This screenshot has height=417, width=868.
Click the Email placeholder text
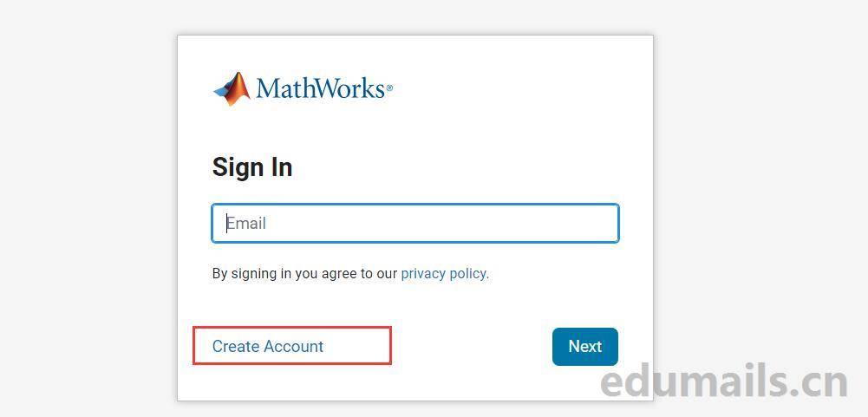(247, 223)
